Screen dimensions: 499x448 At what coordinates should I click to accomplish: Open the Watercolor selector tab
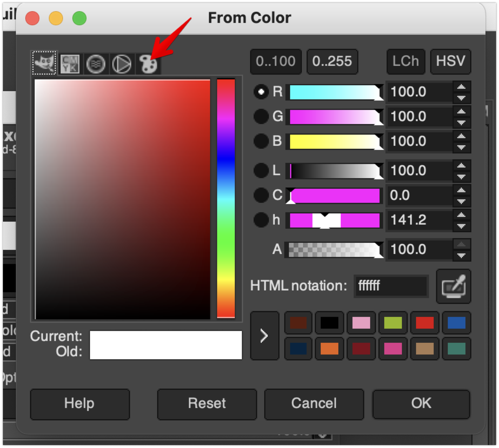coord(96,63)
